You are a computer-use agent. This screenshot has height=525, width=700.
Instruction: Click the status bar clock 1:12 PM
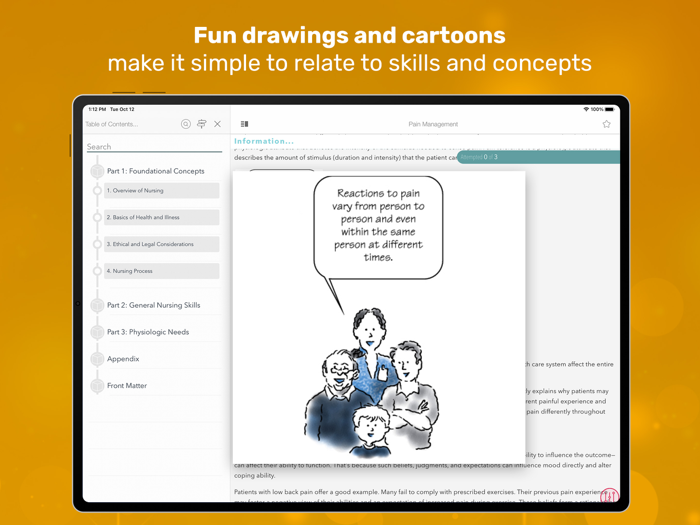click(97, 109)
